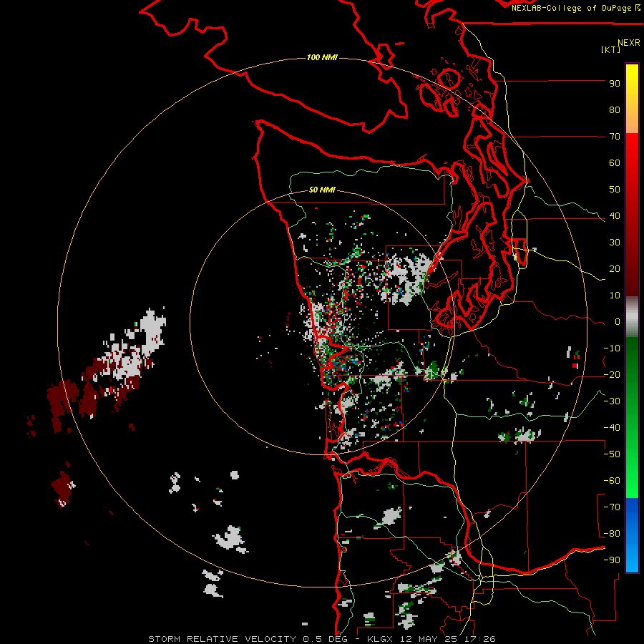Pick the blue segment of the velocity color bar
The height and width of the screenshot is (644, 644).
point(632,535)
